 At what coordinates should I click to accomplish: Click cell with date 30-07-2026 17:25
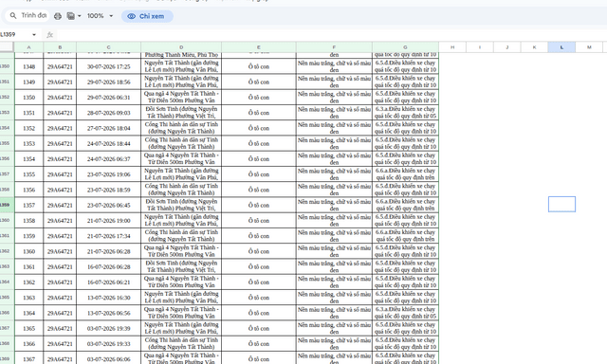[109, 66]
